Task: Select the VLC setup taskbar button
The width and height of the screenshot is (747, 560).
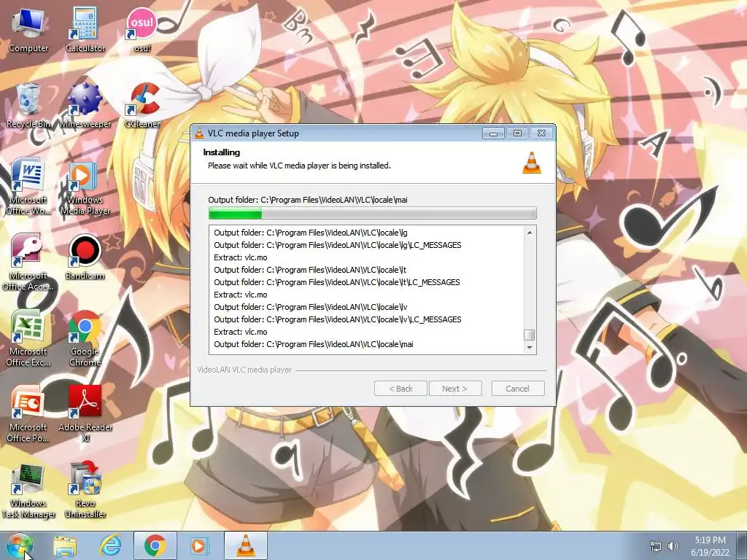Action: coord(245,546)
